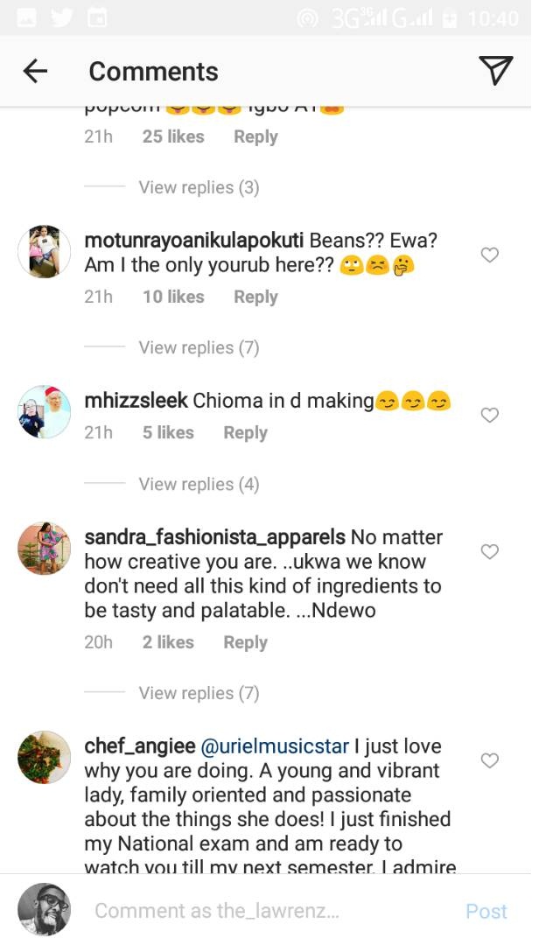This screenshot has width=560, height=945.
Task: Like sandra_fashionista_apparels' comment with the heart
Action: point(490,551)
